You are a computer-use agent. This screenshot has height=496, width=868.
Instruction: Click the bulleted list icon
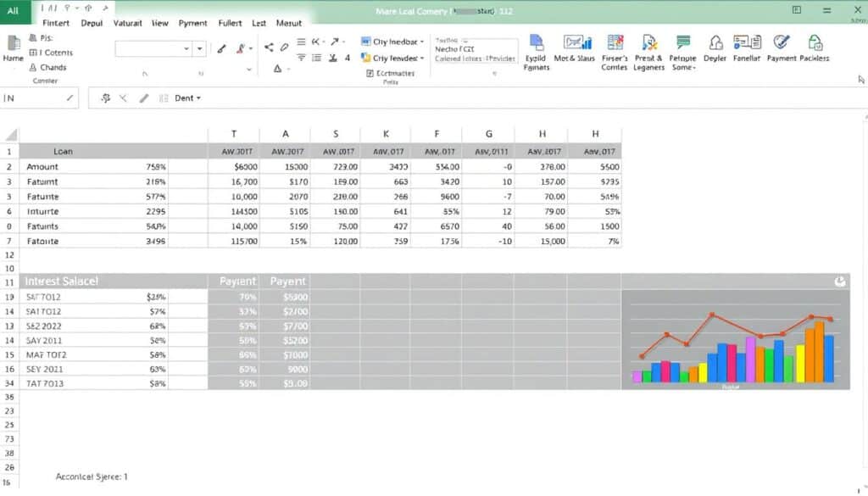click(317, 58)
